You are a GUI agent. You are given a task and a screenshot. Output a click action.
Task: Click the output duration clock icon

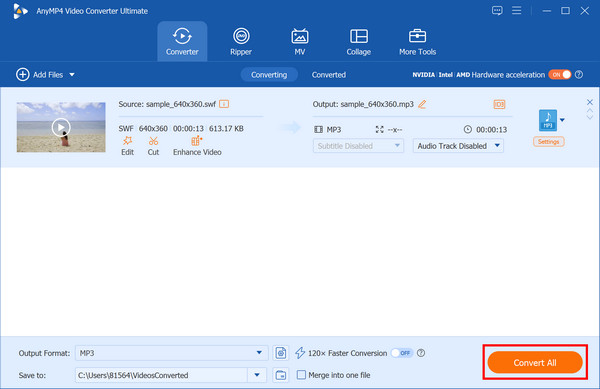tap(468, 129)
